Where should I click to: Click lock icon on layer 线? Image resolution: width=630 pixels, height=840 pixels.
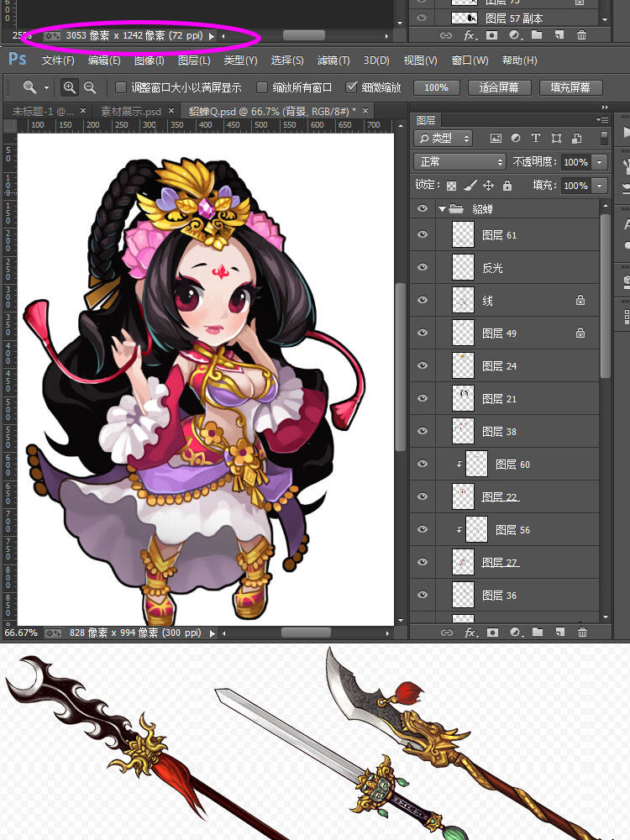point(580,300)
